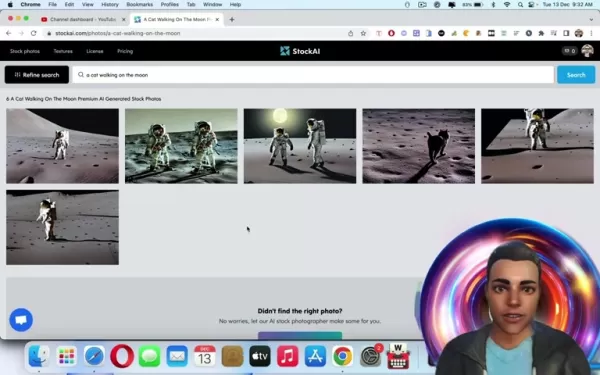Close the Channel dashboard YouTube tab
Viewport: 600px width, 375px height.
[x=124, y=19]
